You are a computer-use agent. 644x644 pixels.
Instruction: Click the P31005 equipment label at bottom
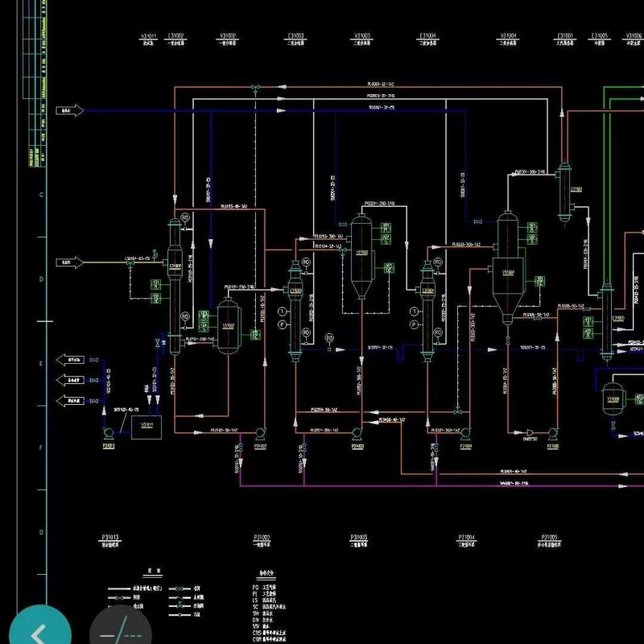click(549, 537)
